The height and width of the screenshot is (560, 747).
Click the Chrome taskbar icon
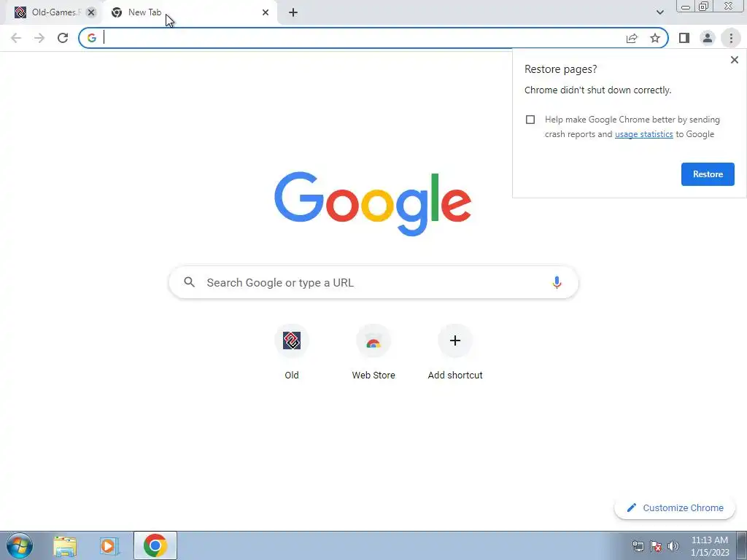155,545
